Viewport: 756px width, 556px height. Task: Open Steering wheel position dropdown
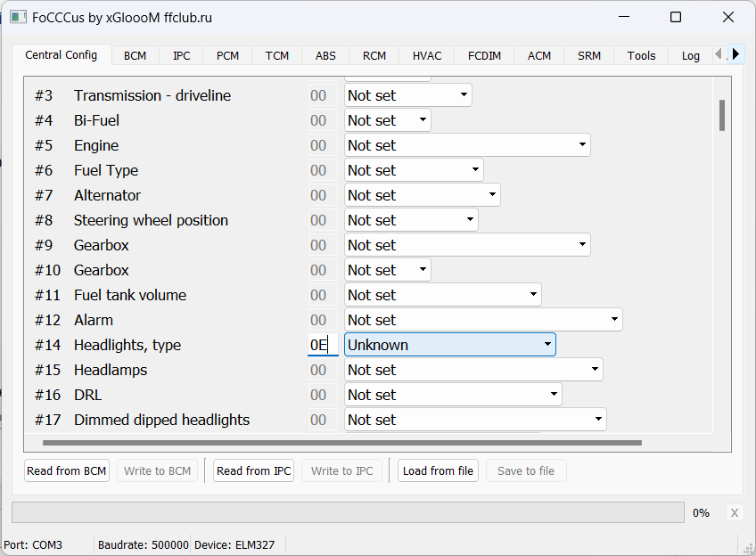coord(411,220)
